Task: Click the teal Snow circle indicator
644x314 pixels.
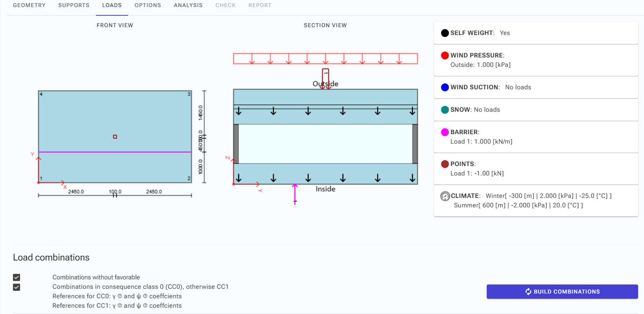Action: [x=445, y=110]
